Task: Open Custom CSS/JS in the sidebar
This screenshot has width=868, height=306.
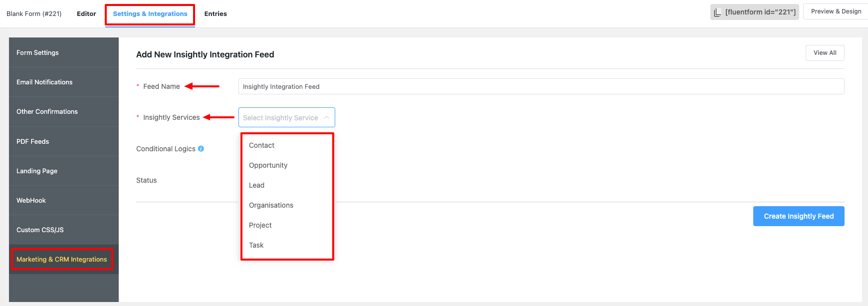Action: (x=64, y=230)
